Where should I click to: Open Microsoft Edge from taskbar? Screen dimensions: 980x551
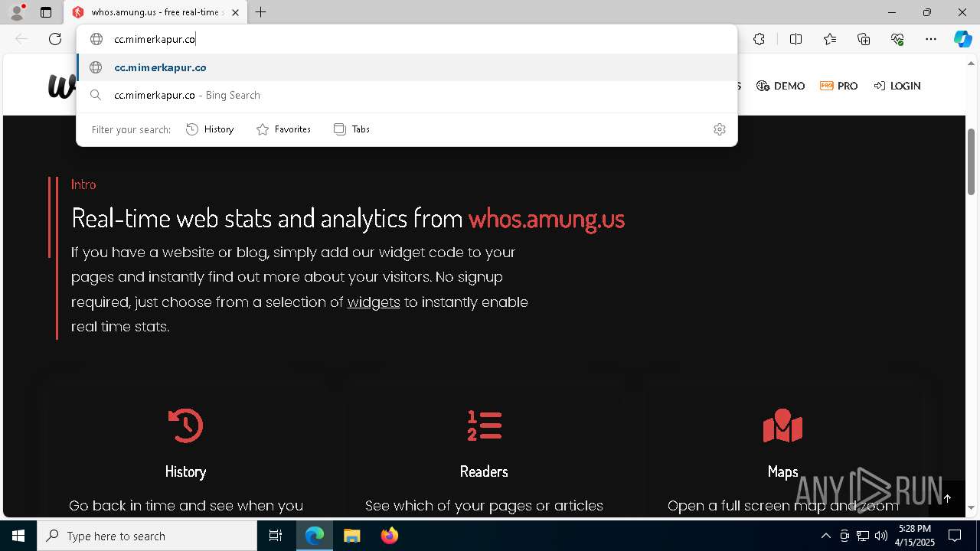[x=315, y=536]
